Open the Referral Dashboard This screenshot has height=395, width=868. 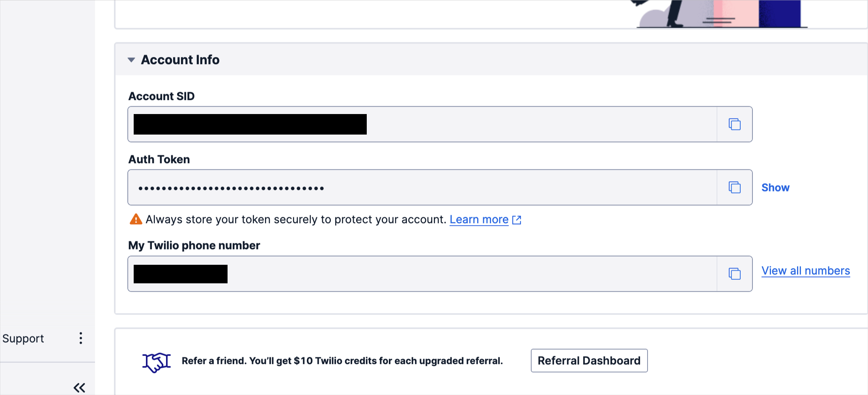click(589, 361)
